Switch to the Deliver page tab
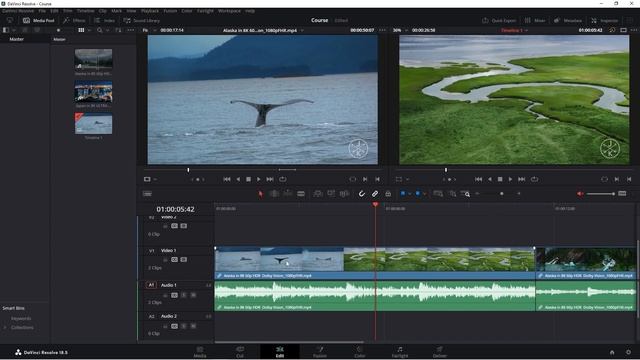Viewport: 640px width, 360px height. pyautogui.click(x=440, y=352)
